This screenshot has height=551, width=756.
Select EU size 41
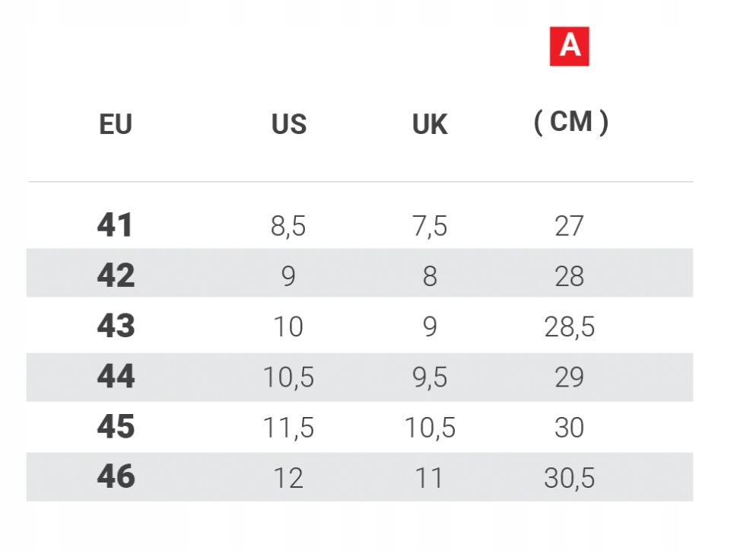116,225
